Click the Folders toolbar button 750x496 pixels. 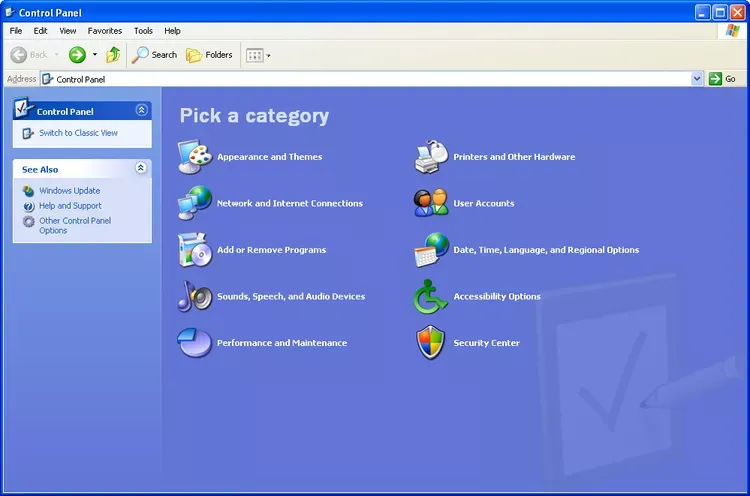point(209,55)
